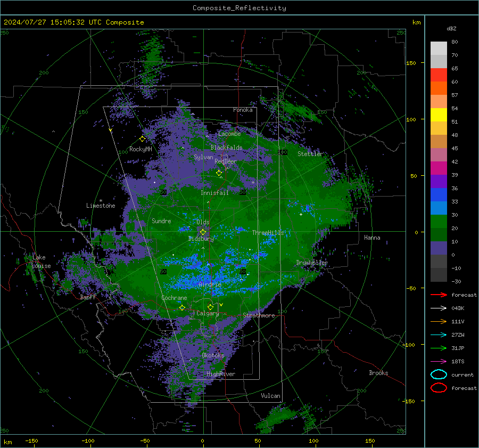
Task: Click the Airdrie city label
Action: [210, 284]
